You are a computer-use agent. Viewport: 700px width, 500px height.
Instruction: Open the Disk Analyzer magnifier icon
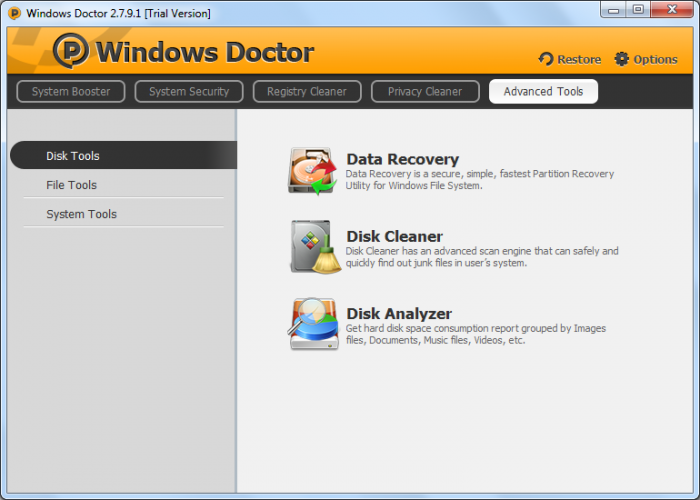tap(313, 324)
